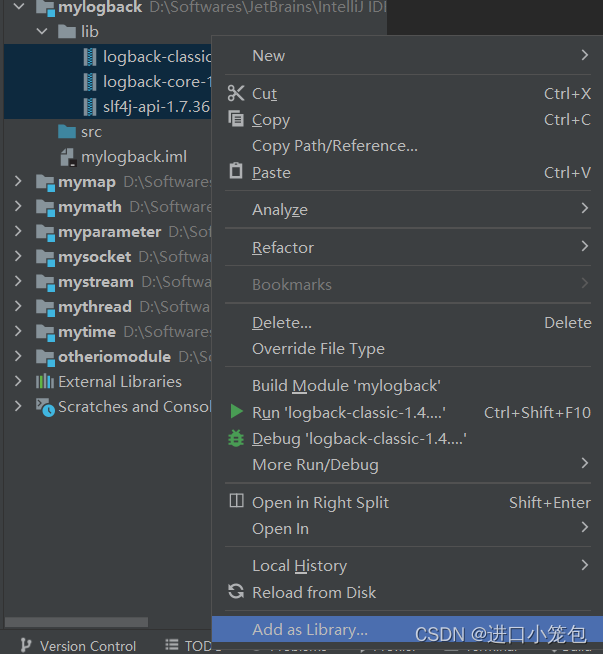Click the green Run play icon
Viewport: 603px width, 654px height.
point(236,412)
